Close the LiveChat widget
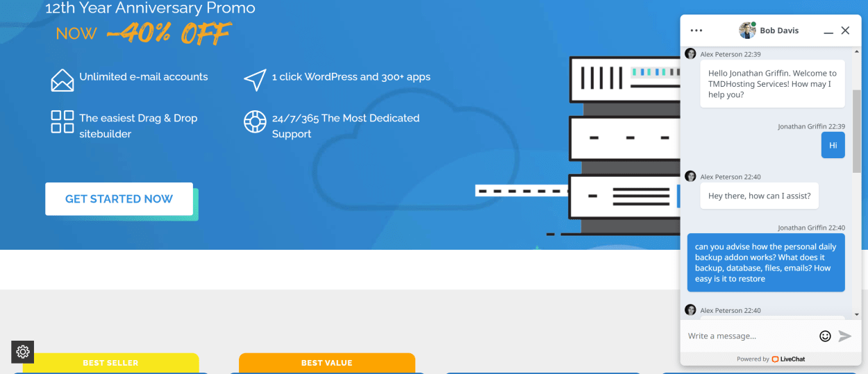Viewport: 868px width, 374px height. click(845, 31)
